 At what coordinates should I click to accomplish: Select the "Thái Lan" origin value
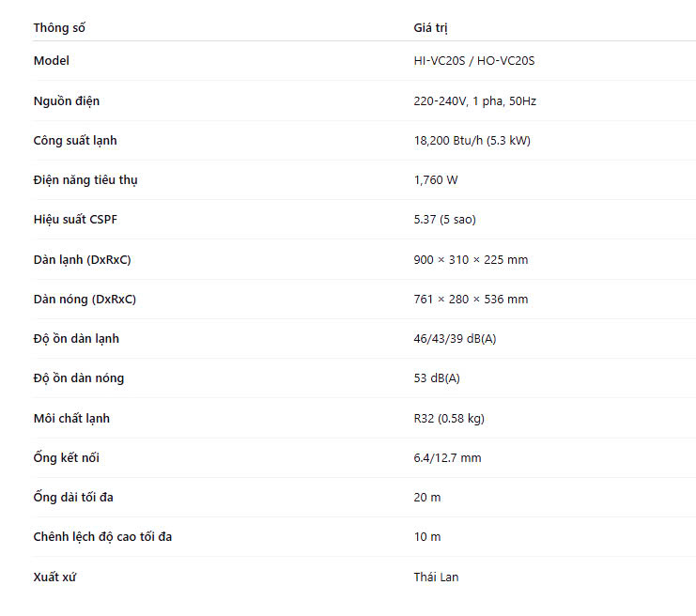436,577
